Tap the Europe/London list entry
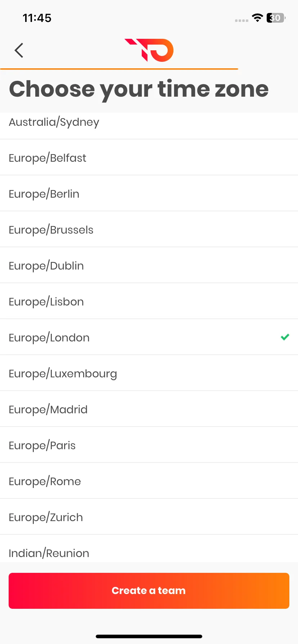Viewport: 298px width, 644px height. [149, 337]
